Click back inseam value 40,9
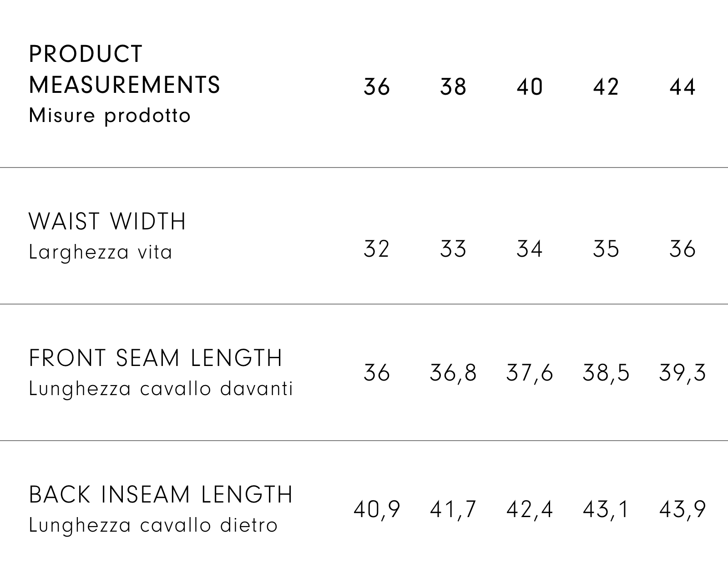Screen dimensions: 728x579 click(377, 509)
